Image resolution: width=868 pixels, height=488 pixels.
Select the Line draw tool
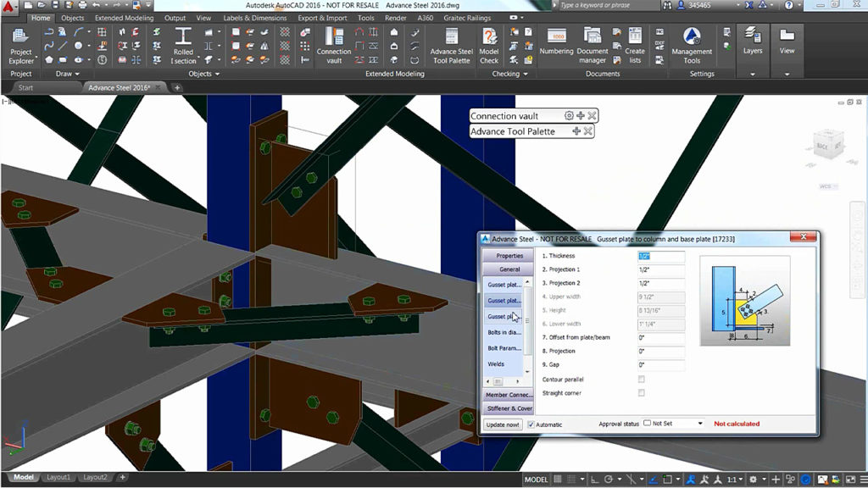tap(63, 46)
